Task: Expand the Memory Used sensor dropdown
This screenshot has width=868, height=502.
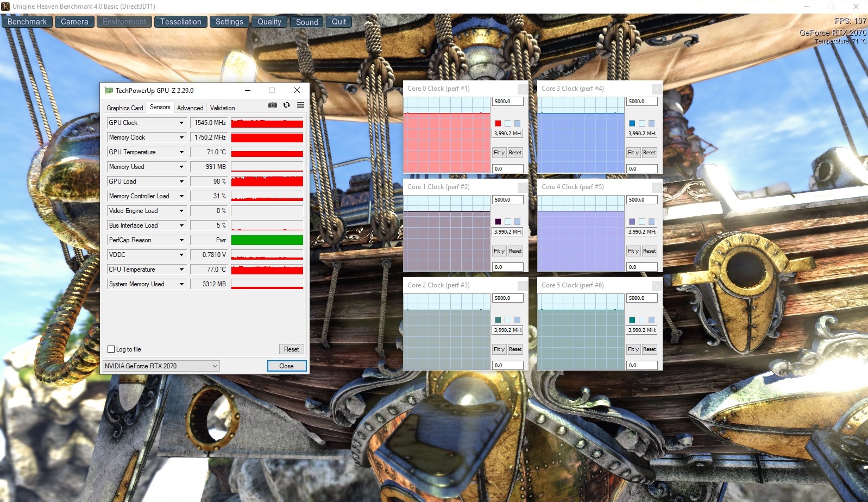Action: coord(181,167)
